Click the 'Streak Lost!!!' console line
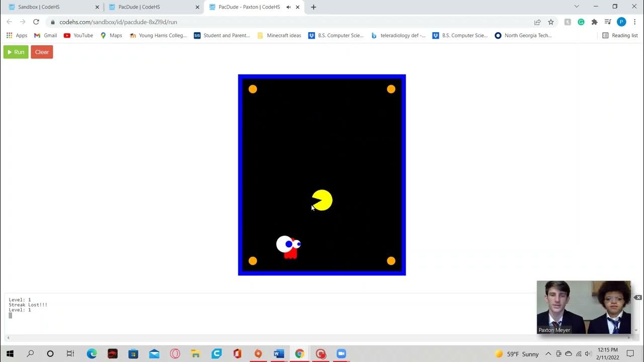This screenshot has width=644, height=362. tap(28, 305)
